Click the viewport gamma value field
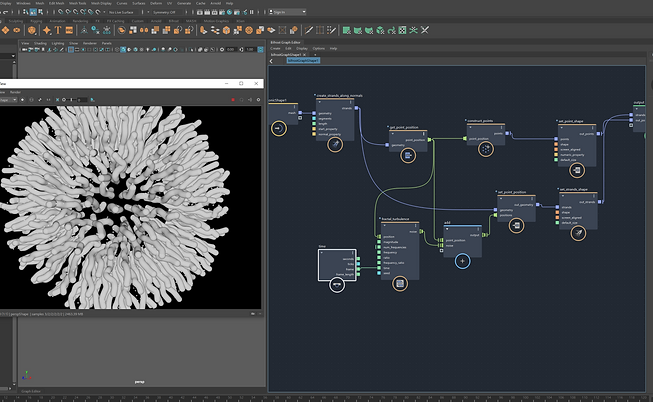653x402 pixels. (250, 50)
